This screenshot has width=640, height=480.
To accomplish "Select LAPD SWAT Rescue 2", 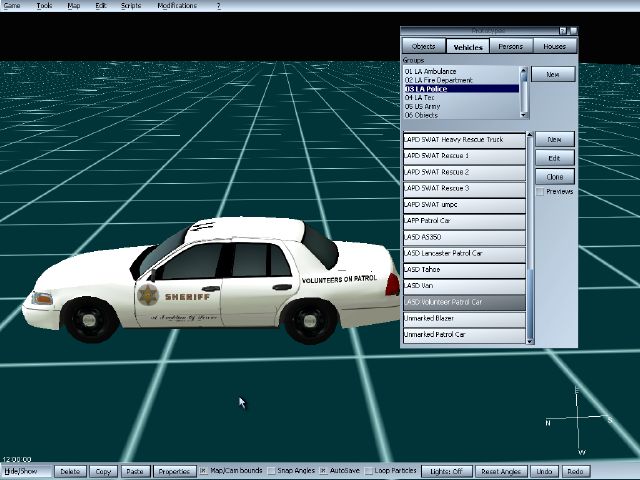I will [x=464, y=173].
